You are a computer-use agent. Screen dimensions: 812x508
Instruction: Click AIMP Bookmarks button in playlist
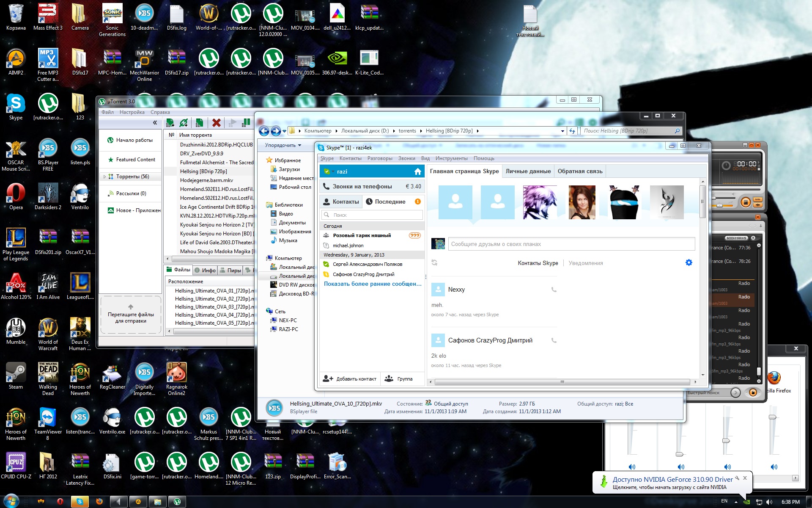(x=736, y=238)
